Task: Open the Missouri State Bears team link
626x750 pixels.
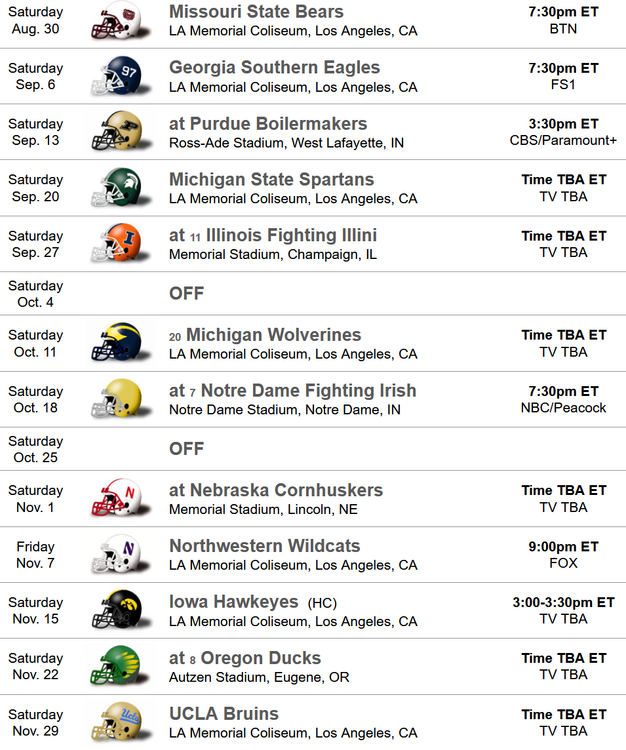Action: [256, 12]
